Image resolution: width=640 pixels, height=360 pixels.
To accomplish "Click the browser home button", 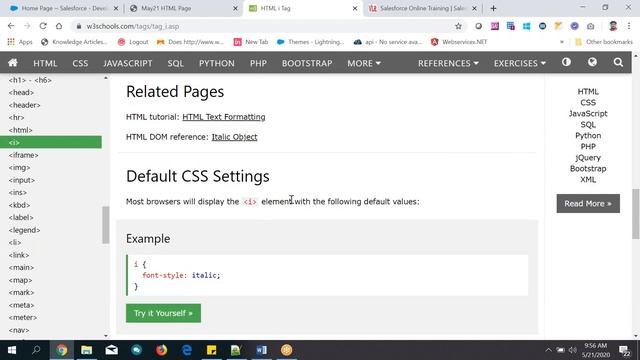I will [59, 26].
